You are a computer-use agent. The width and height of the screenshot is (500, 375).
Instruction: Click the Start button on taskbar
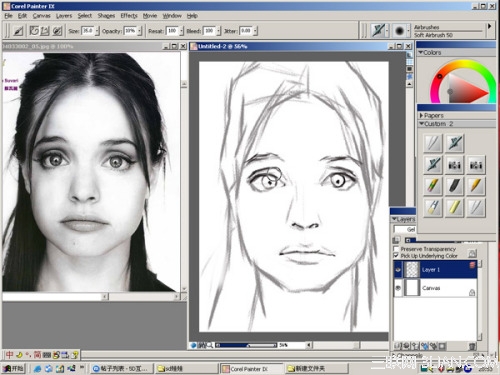pos(14,368)
